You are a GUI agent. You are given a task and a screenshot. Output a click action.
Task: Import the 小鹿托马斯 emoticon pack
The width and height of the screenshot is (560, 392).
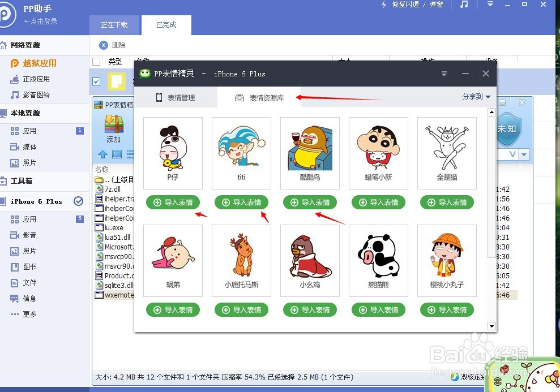(241, 310)
